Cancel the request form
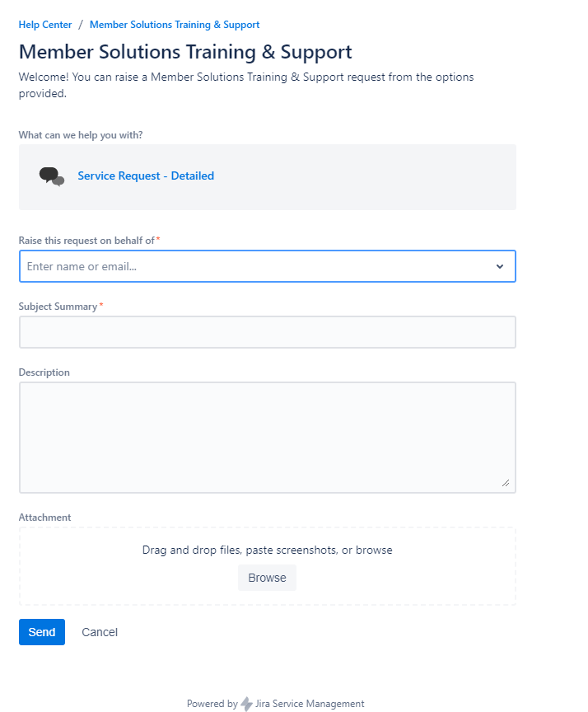The width and height of the screenshot is (588, 712). (100, 632)
